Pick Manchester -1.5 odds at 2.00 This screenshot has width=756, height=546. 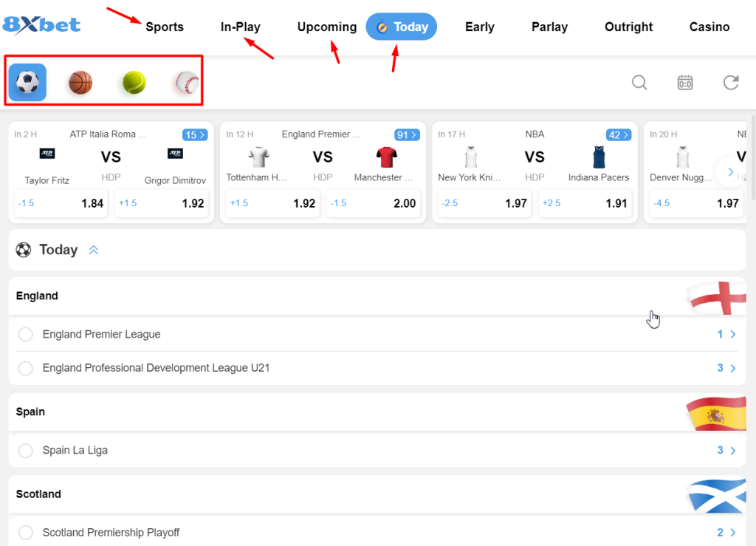pyautogui.click(x=374, y=203)
